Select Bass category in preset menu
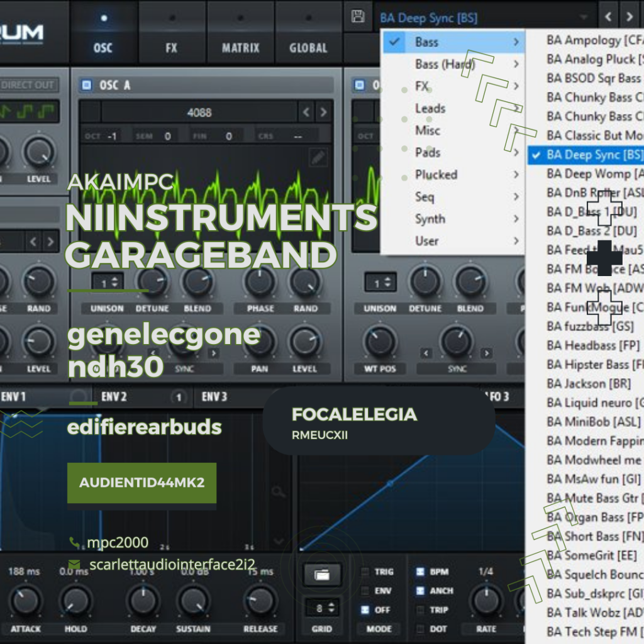Image resolution: width=644 pixels, height=644 pixels. [453, 42]
